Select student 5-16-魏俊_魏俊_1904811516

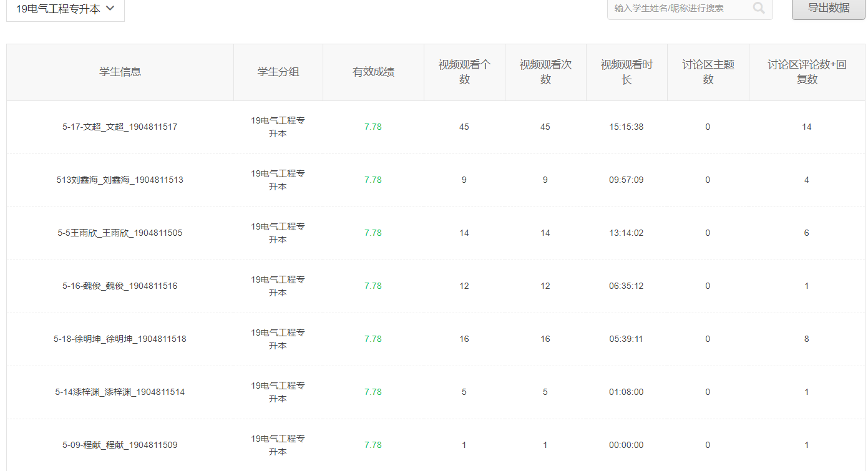[120, 286]
